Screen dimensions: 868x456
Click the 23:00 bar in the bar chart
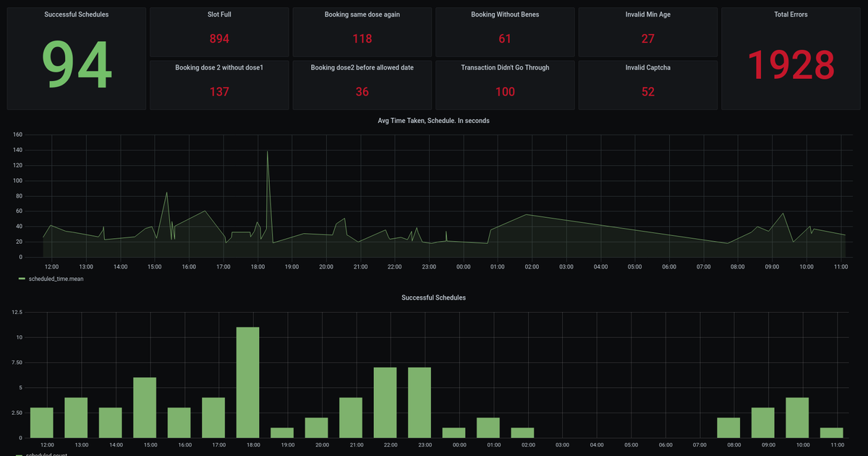[x=420, y=402]
